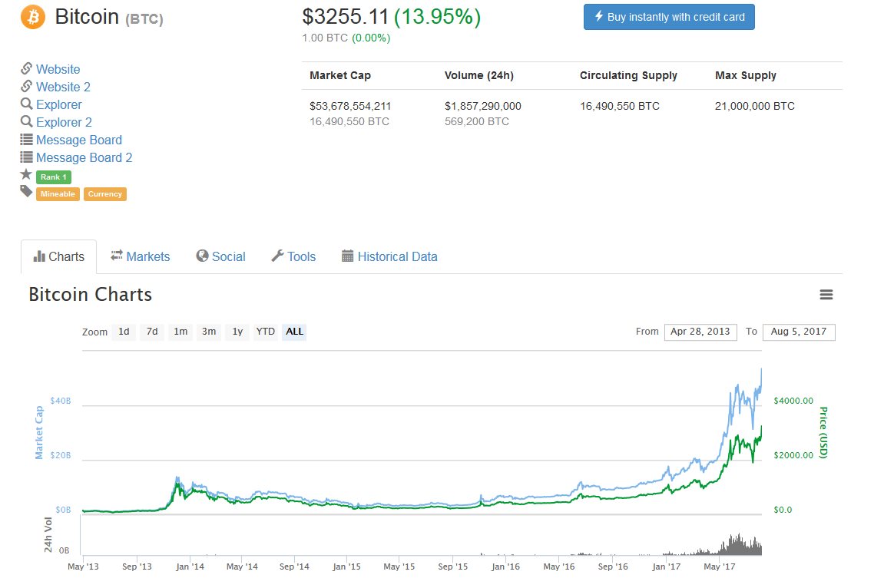Click the price $3255.11
This screenshot has height=588, width=884.
[x=345, y=17]
